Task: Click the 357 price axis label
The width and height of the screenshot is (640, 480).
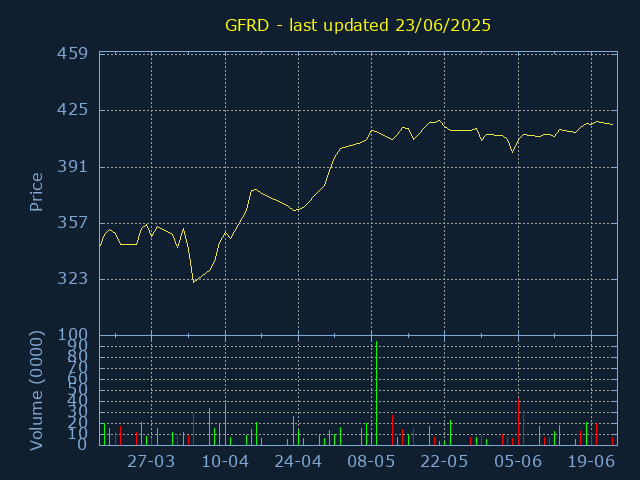Action: [x=73, y=223]
